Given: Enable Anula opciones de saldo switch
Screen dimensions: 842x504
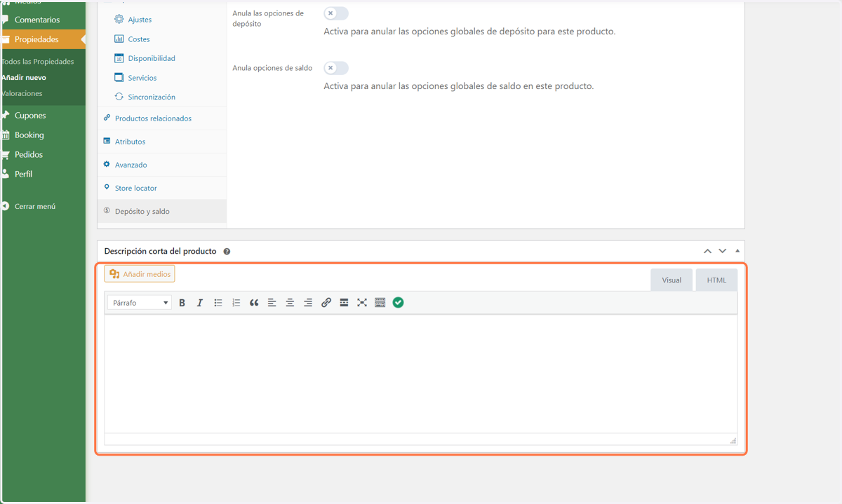Looking at the screenshot, I should tap(336, 68).
